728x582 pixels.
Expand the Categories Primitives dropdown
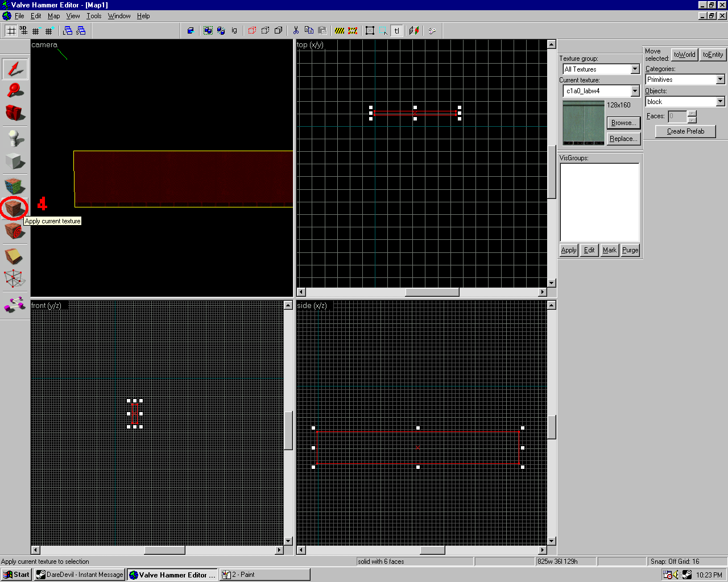click(x=720, y=80)
